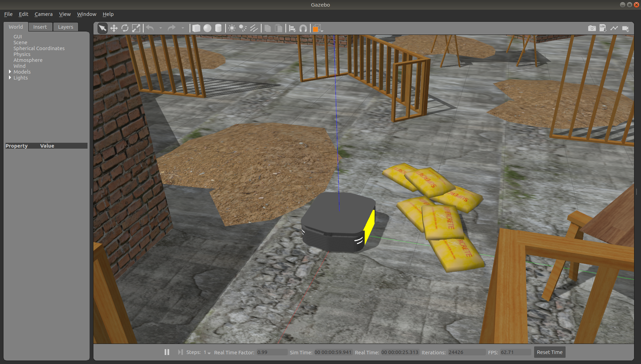This screenshot has width=641, height=364.
Task: Switch to the Insert tab
Action: 40,27
